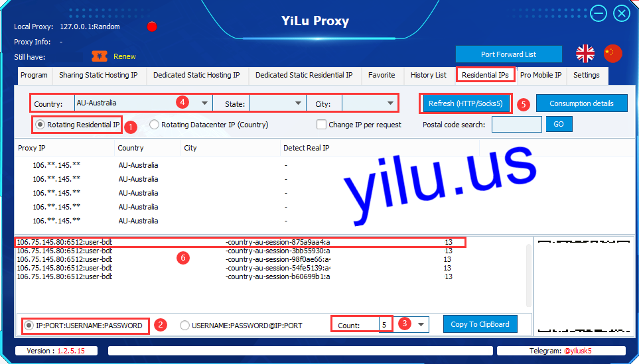Select IP:PORT:USERNAME:PASSWORD format

point(29,326)
